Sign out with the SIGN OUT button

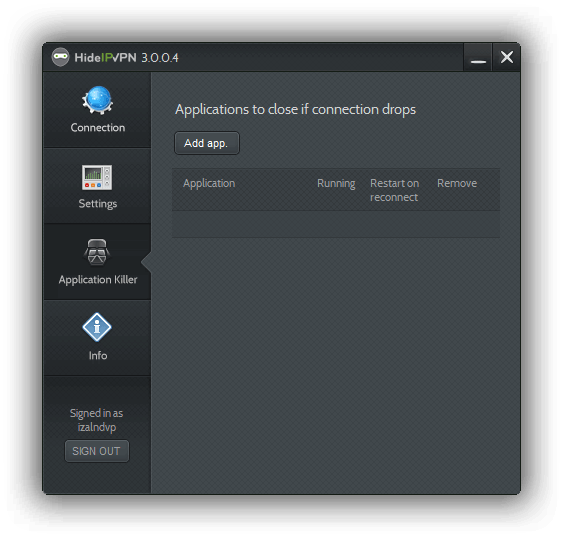coord(97,451)
